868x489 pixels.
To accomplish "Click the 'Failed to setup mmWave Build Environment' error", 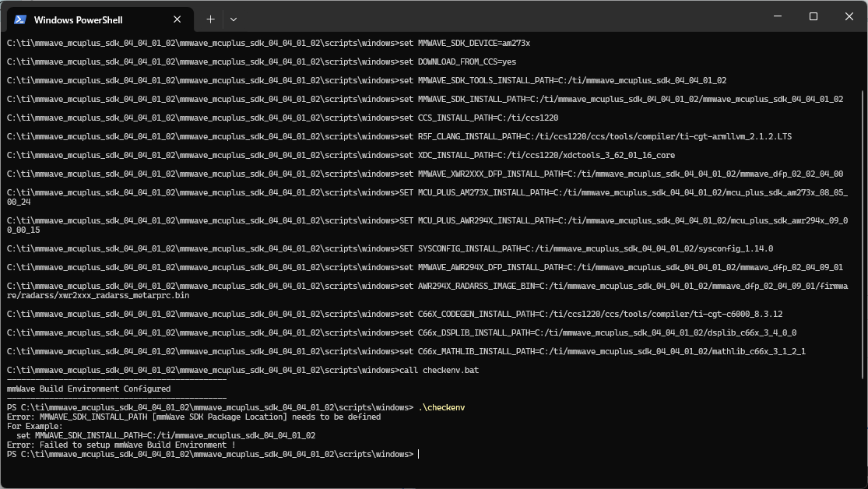I will click(121, 445).
